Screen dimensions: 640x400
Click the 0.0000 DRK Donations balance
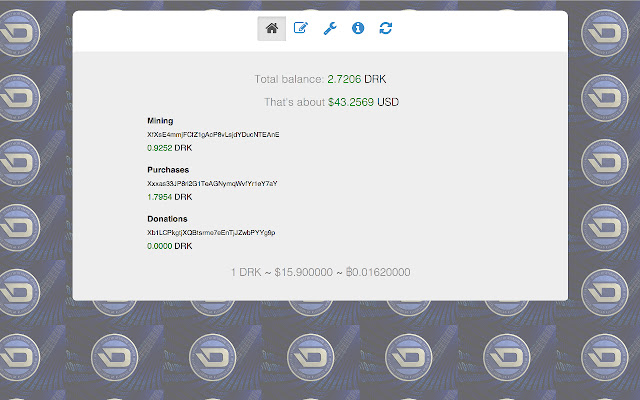[169, 246]
